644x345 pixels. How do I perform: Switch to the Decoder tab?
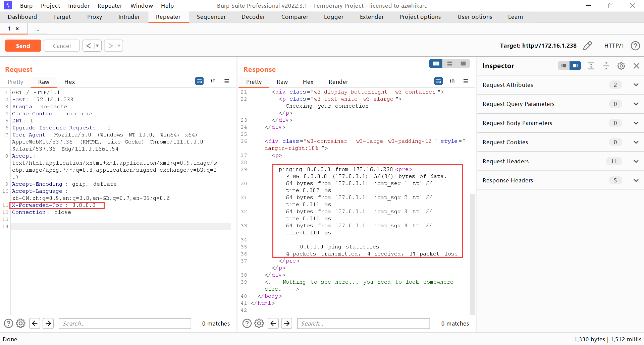[253, 17]
